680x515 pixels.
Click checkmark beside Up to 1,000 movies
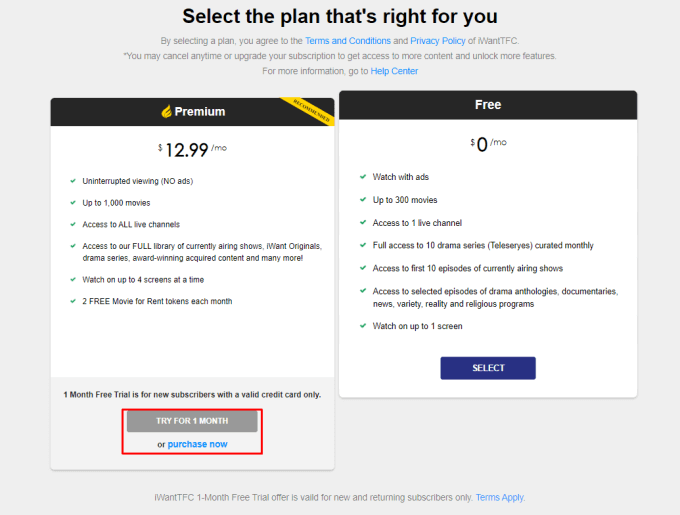coord(73,202)
